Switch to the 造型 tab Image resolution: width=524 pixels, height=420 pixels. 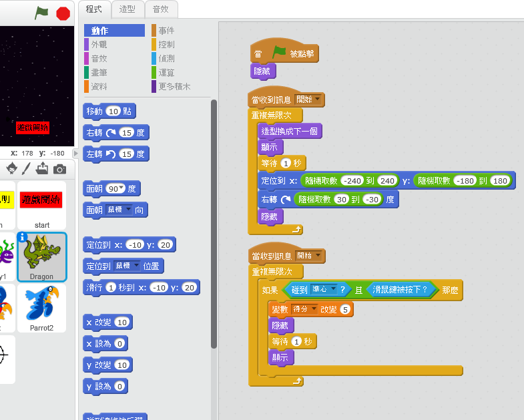127,9
